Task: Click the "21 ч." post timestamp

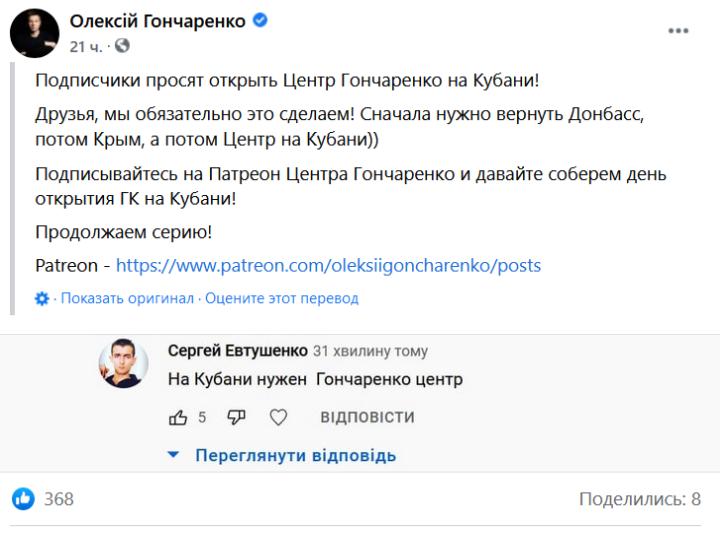Action: [84, 46]
